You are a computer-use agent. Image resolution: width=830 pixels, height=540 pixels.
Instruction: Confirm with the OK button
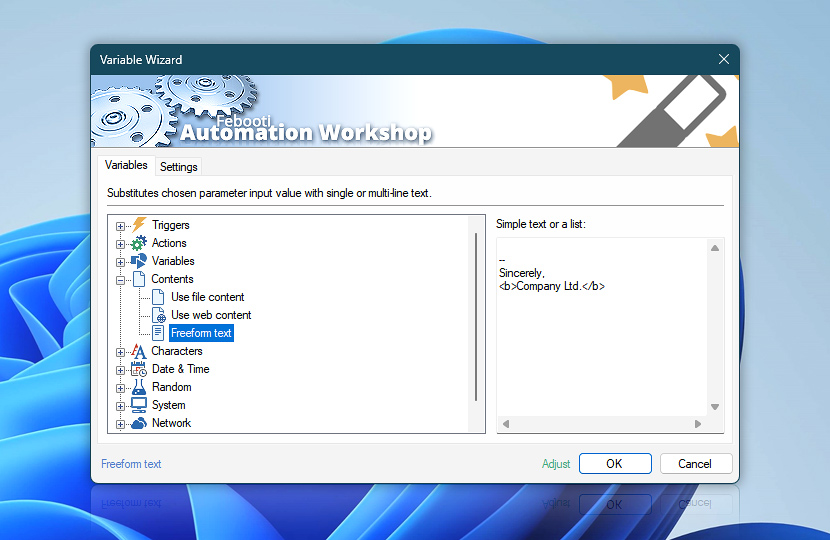tap(615, 464)
